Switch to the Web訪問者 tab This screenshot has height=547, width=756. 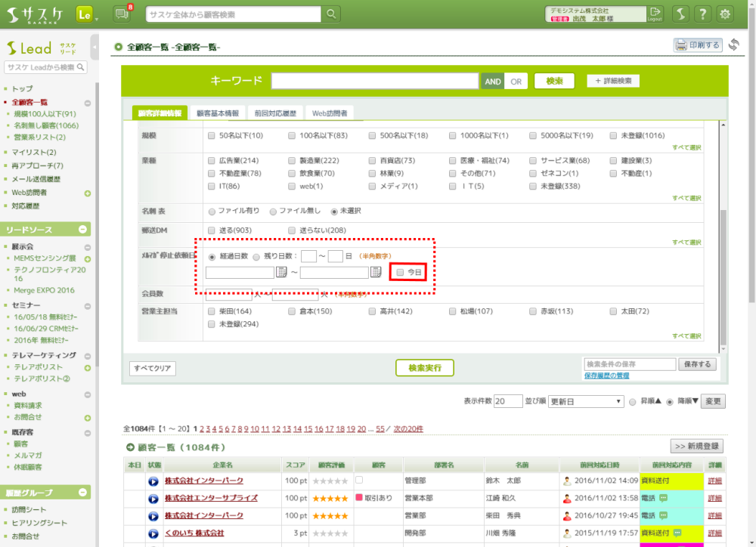330,113
